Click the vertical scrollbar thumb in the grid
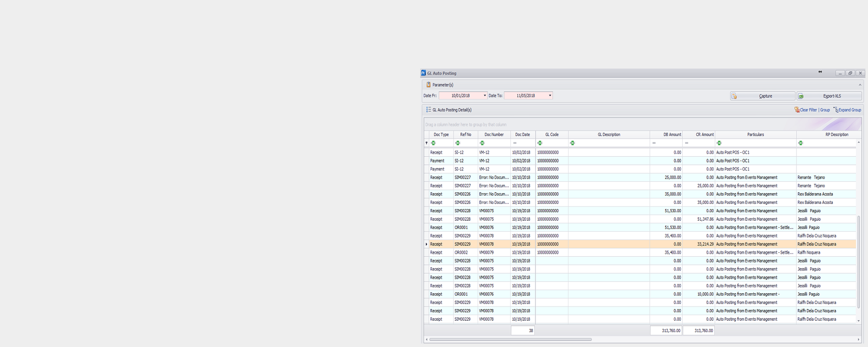 click(858, 262)
